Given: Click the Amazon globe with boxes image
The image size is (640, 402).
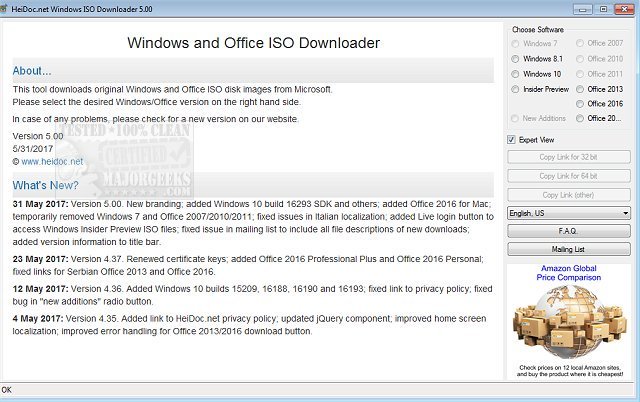Looking at the screenshot, I should click(x=569, y=321).
